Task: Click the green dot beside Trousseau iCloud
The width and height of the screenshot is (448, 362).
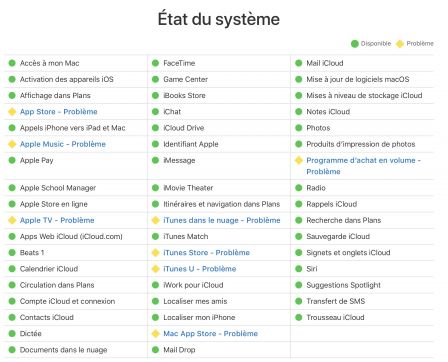Action: click(x=299, y=317)
